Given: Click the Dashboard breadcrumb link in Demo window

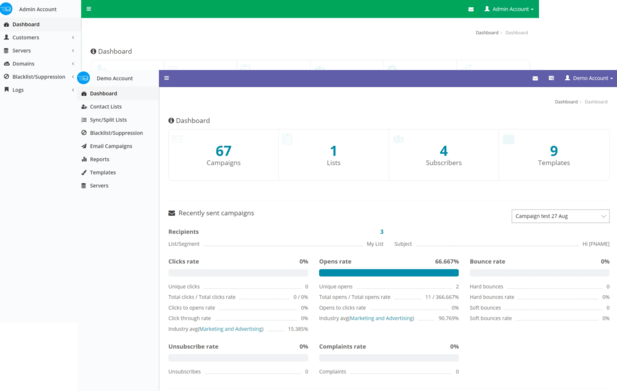Looking at the screenshot, I should (566, 102).
